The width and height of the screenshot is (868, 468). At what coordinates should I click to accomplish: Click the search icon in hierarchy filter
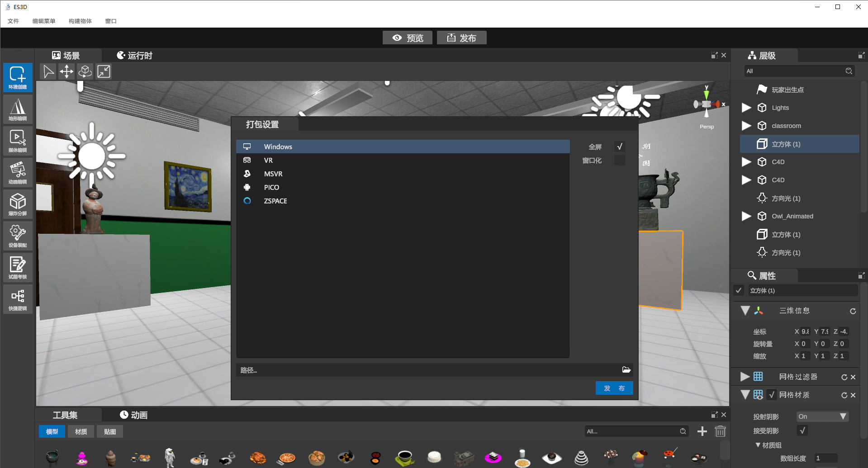coord(849,71)
